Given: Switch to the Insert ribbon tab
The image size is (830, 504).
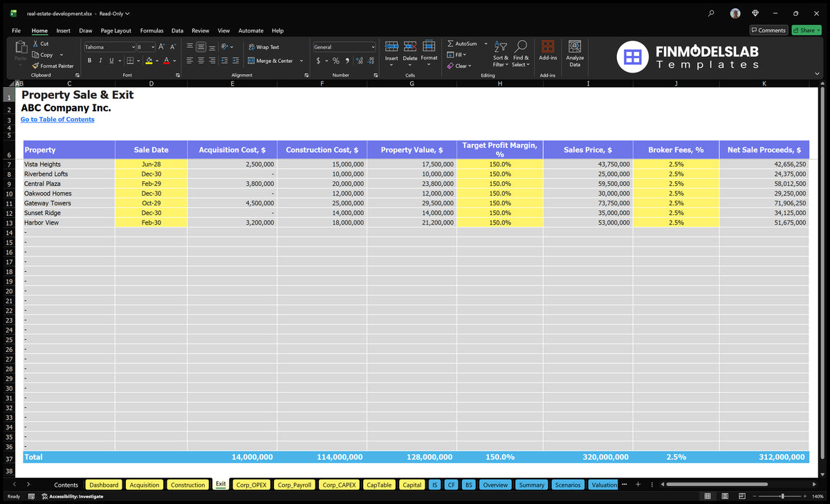Looking at the screenshot, I should pos(63,30).
